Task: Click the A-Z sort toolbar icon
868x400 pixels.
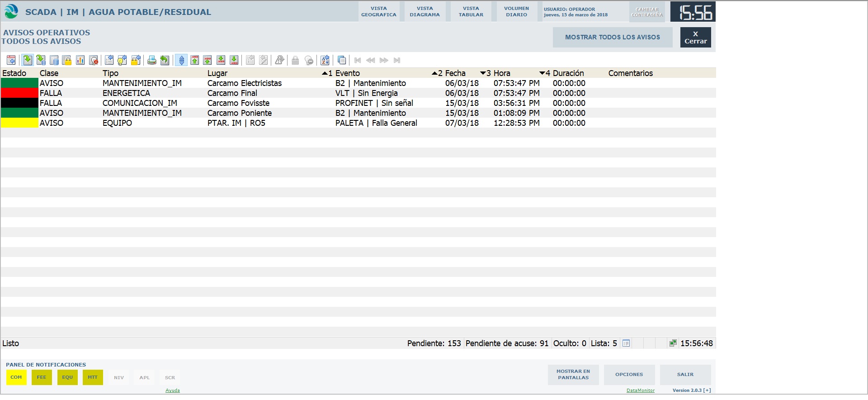Action: click(x=325, y=60)
